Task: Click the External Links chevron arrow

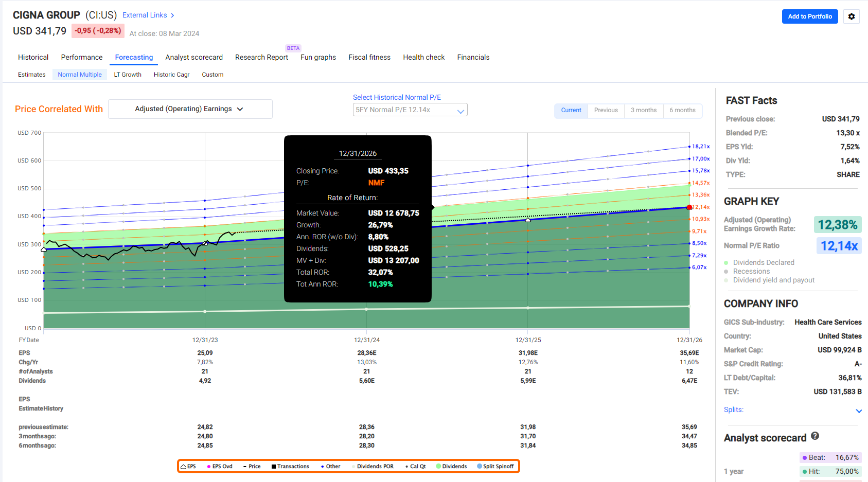Action: (172, 15)
